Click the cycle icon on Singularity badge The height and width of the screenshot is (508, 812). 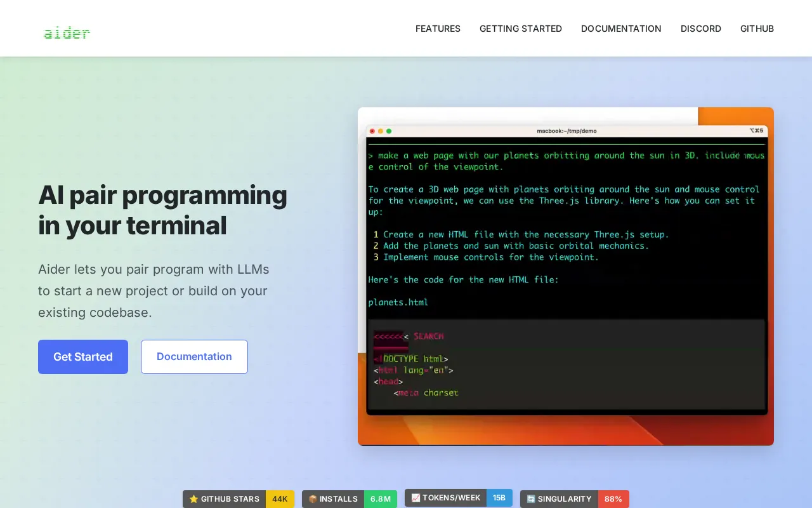coord(531,499)
